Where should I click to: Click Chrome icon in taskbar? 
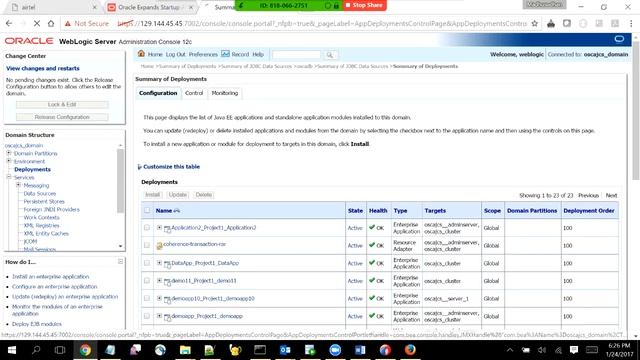(85, 350)
